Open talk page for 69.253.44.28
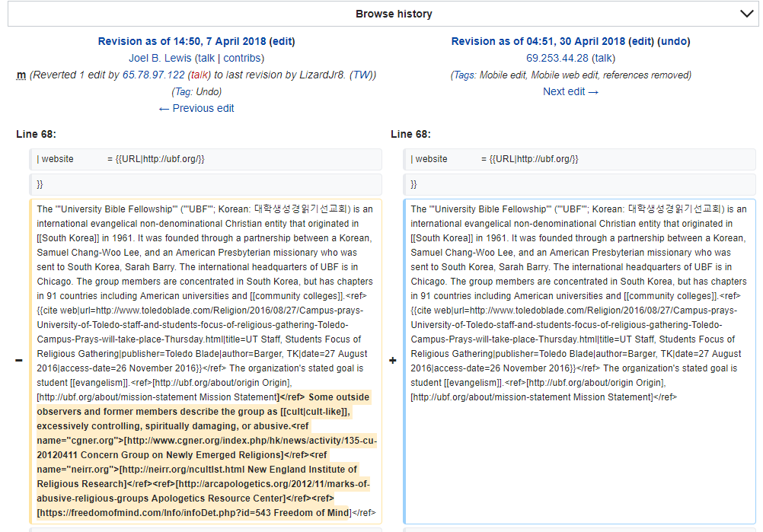763x532 pixels. tap(603, 58)
